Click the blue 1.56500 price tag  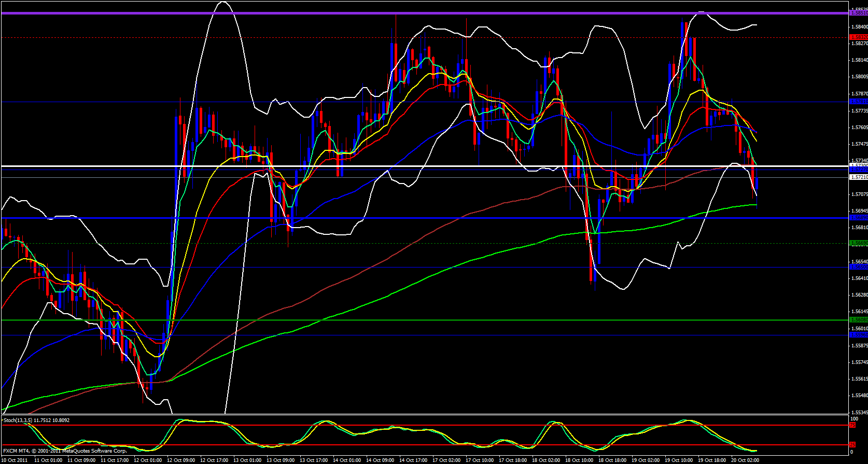pyautogui.click(x=859, y=267)
